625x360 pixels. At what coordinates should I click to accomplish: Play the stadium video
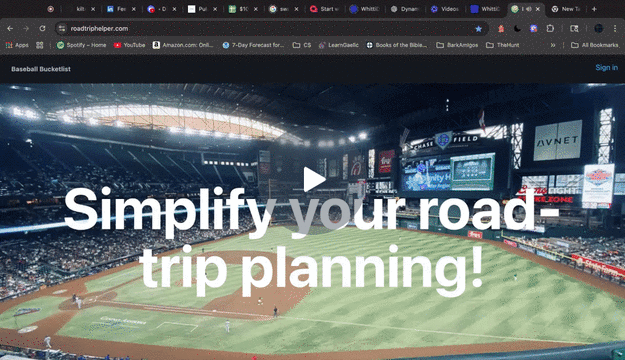(314, 179)
